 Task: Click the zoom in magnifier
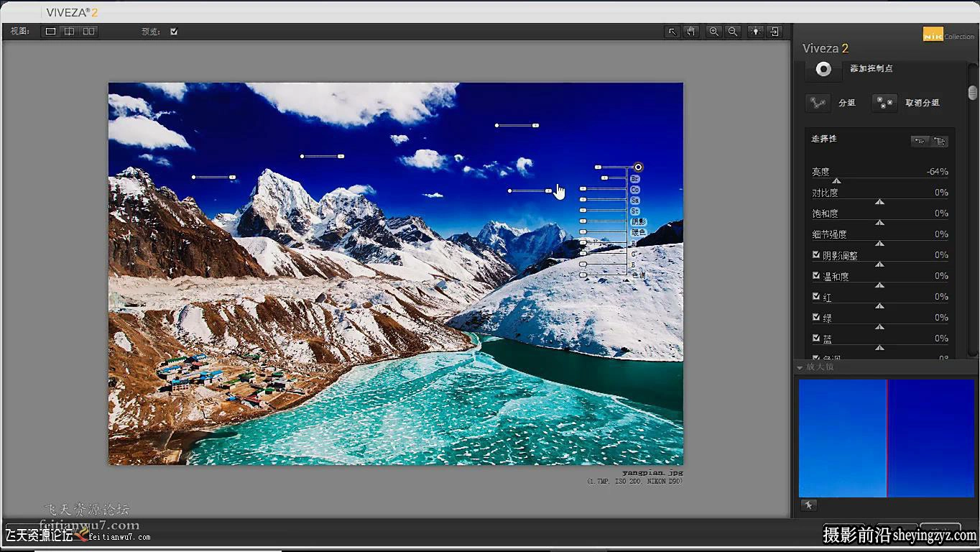pos(713,32)
